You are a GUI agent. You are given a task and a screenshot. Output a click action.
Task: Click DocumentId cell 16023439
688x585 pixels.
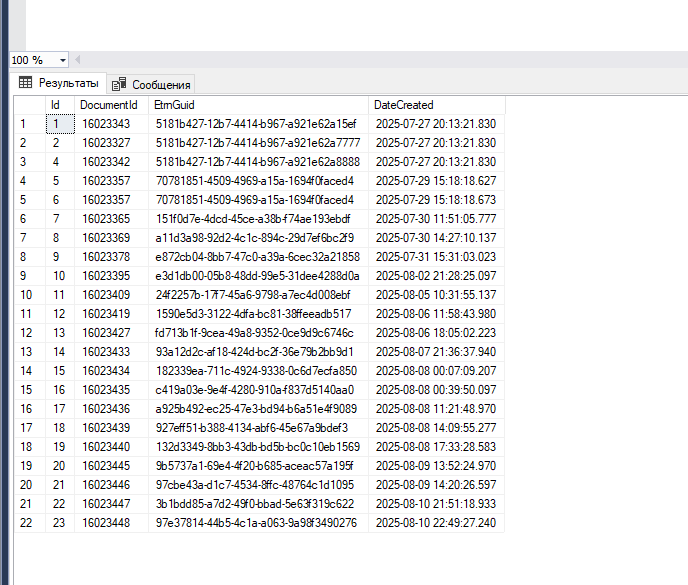[x=111, y=427]
